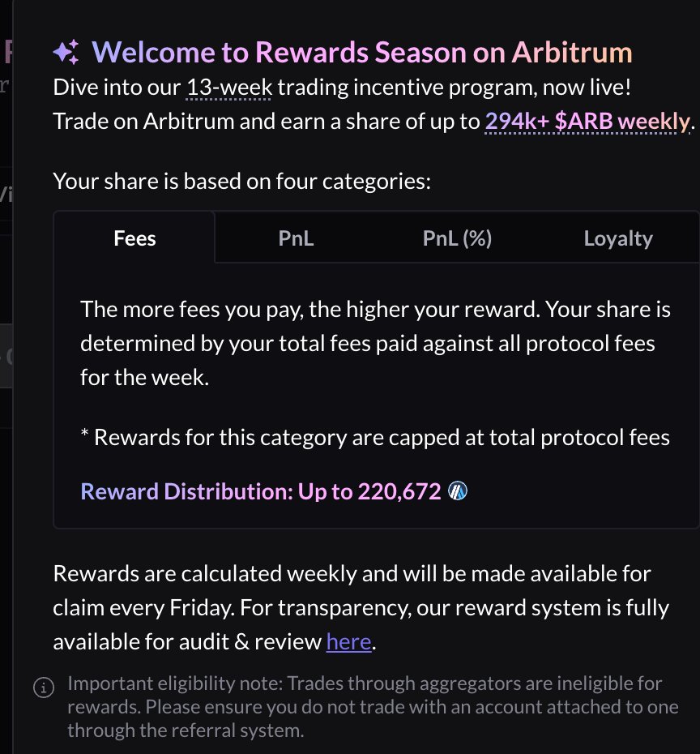Click the underlined "13-week" text

(228, 88)
